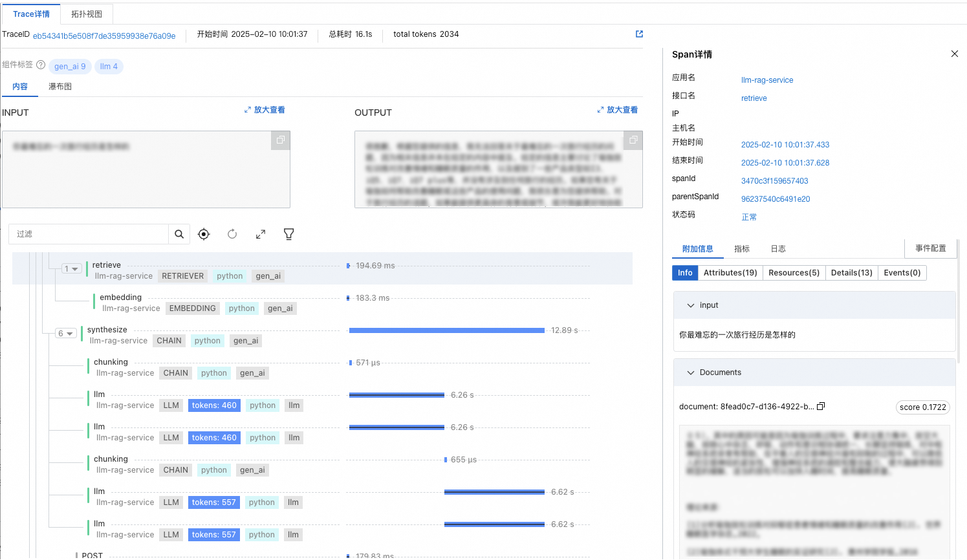The width and height of the screenshot is (967, 560).
Task: Open the 附加信息 tab
Action: 698,249
